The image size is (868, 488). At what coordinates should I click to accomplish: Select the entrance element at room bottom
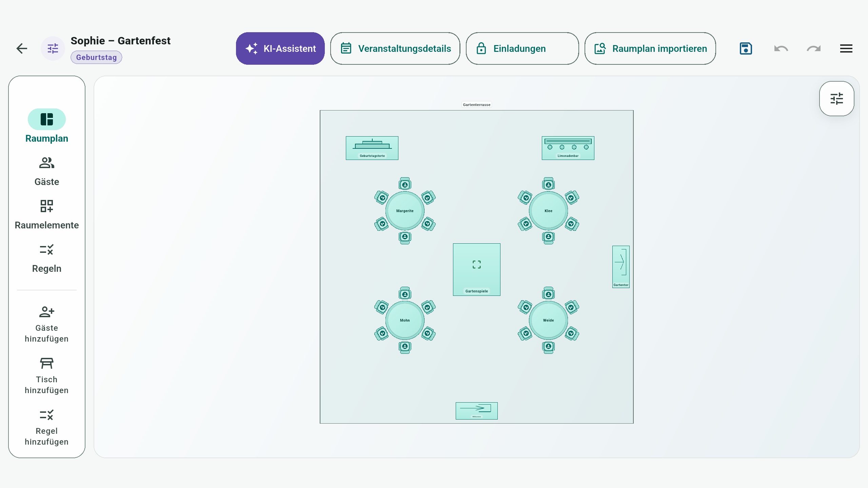click(477, 411)
